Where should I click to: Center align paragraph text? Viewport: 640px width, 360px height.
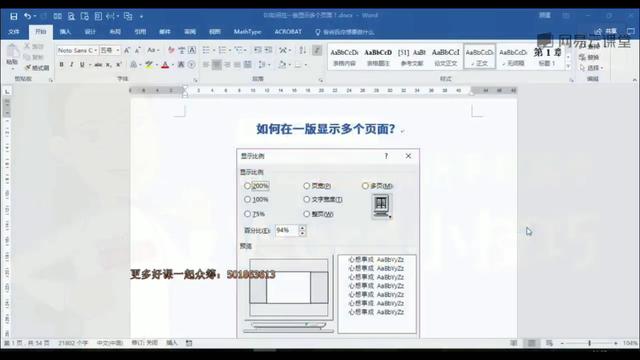(x=216, y=65)
